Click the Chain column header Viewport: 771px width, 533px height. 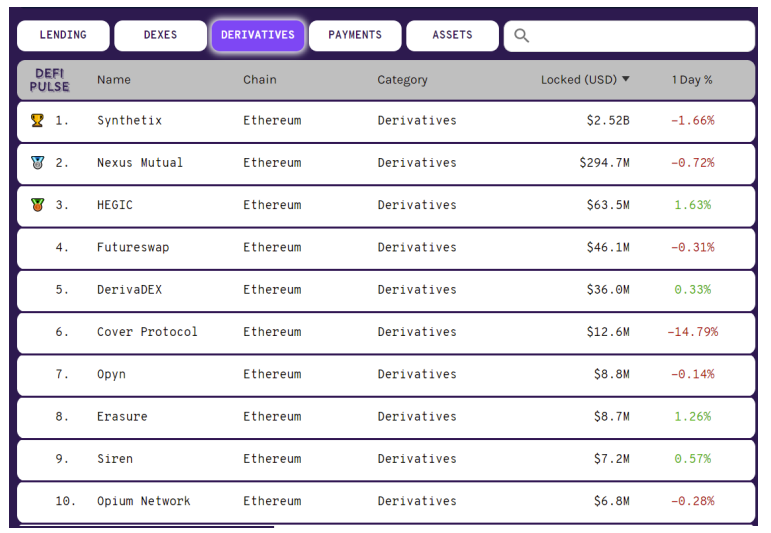(260, 80)
